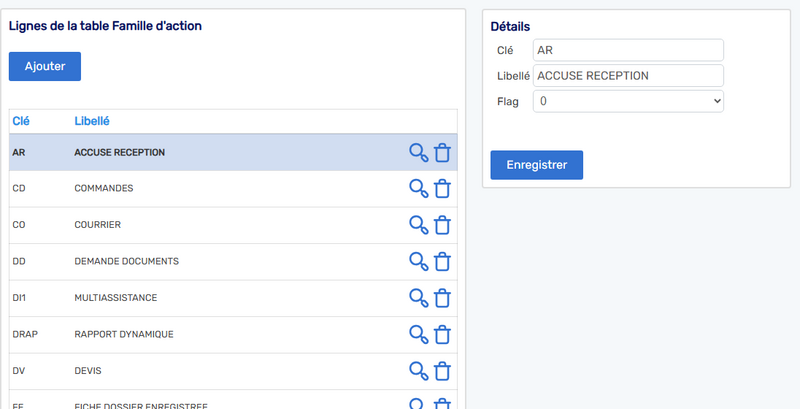This screenshot has height=409, width=800.
Task: View details of the COURRIER row
Action: (x=419, y=225)
